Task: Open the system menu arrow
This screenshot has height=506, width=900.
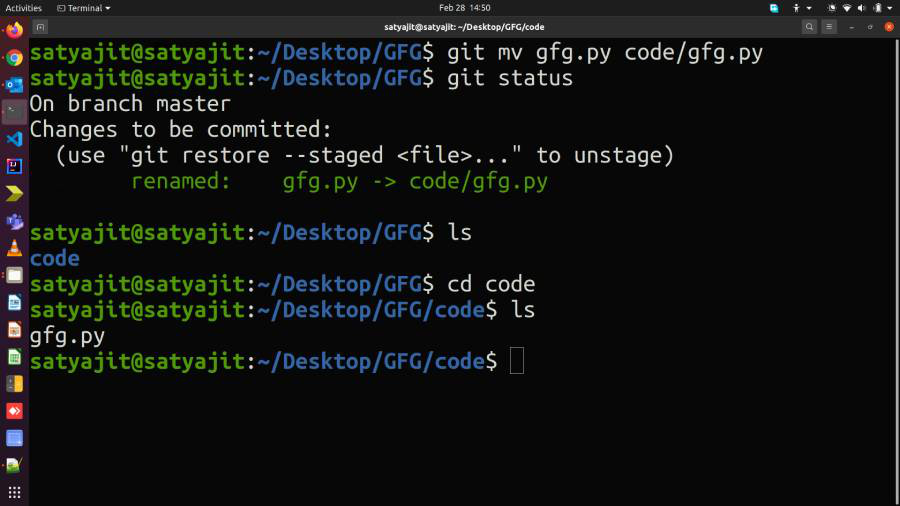Action: click(890, 8)
